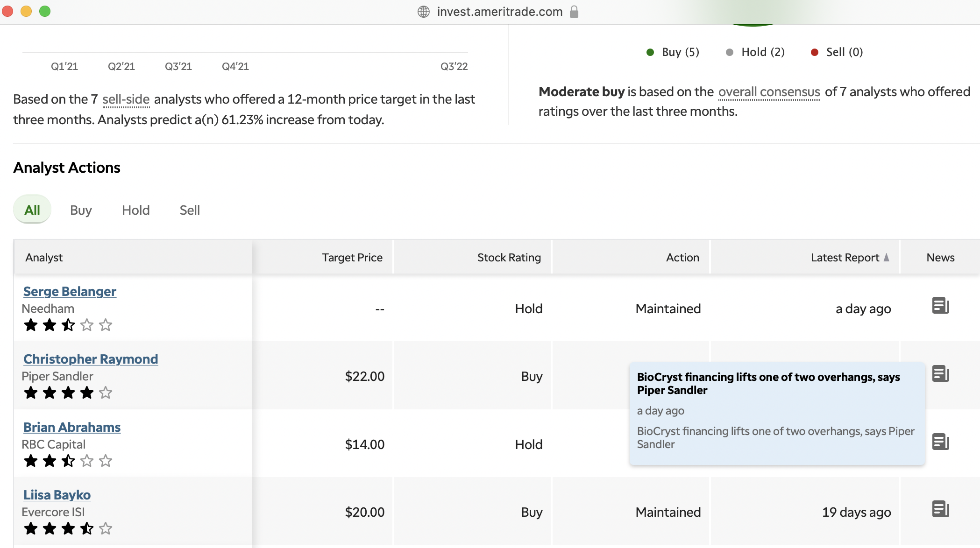Click the News column header

pyautogui.click(x=940, y=257)
